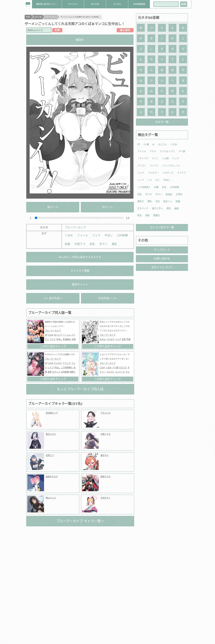Click the 検索 search button

(184, 4)
